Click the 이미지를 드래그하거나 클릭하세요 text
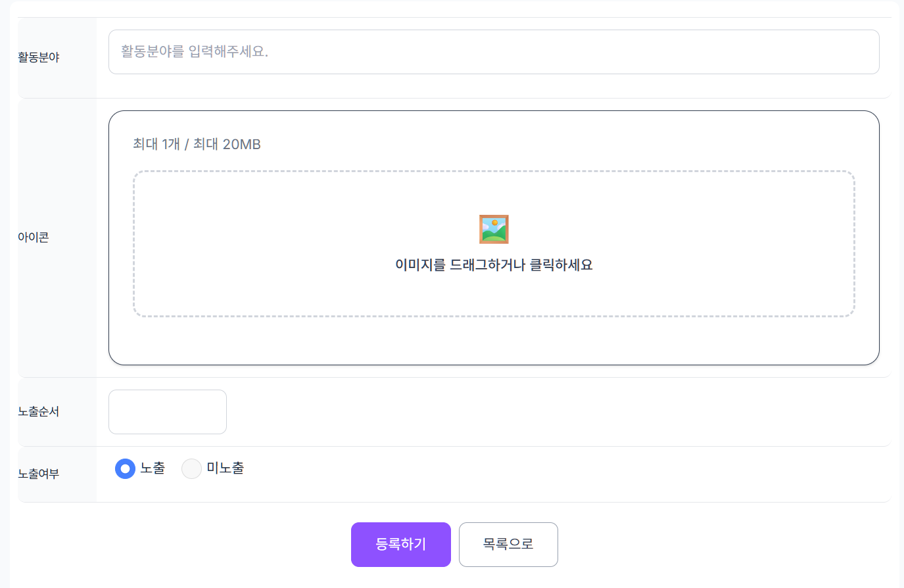The width and height of the screenshot is (904, 588). click(x=494, y=264)
